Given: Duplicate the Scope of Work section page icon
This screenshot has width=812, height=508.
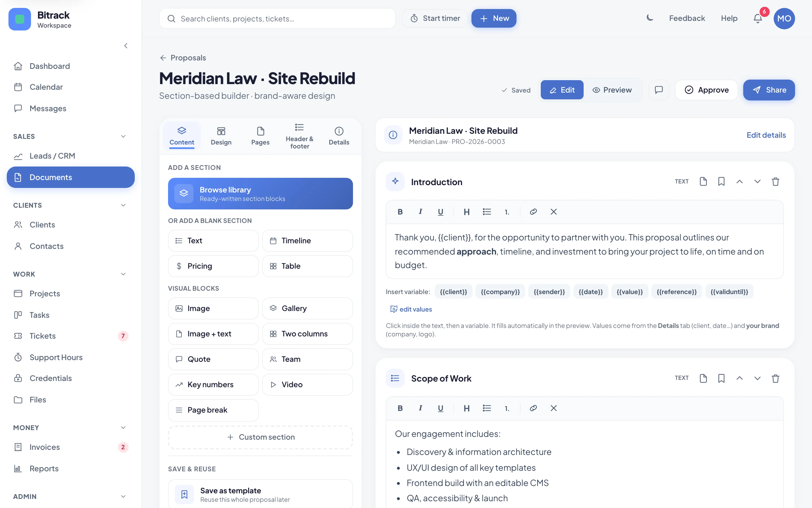Looking at the screenshot, I should pyautogui.click(x=703, y=378).
